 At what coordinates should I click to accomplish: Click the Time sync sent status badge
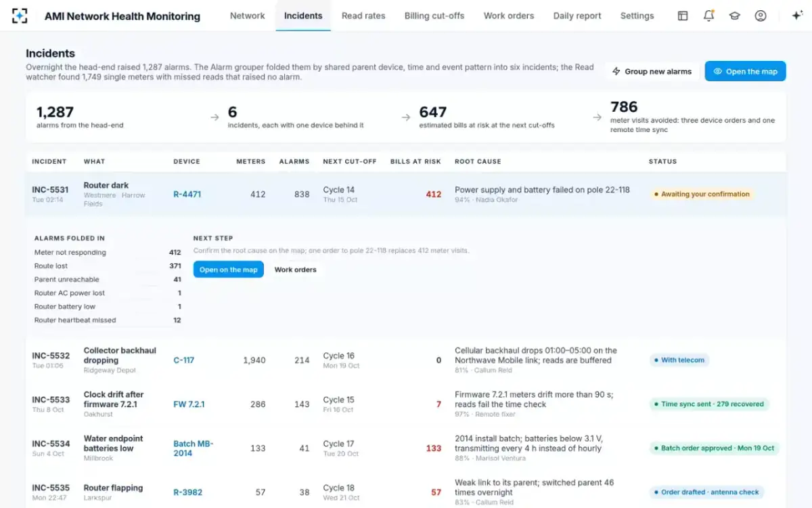coord(708,404)
